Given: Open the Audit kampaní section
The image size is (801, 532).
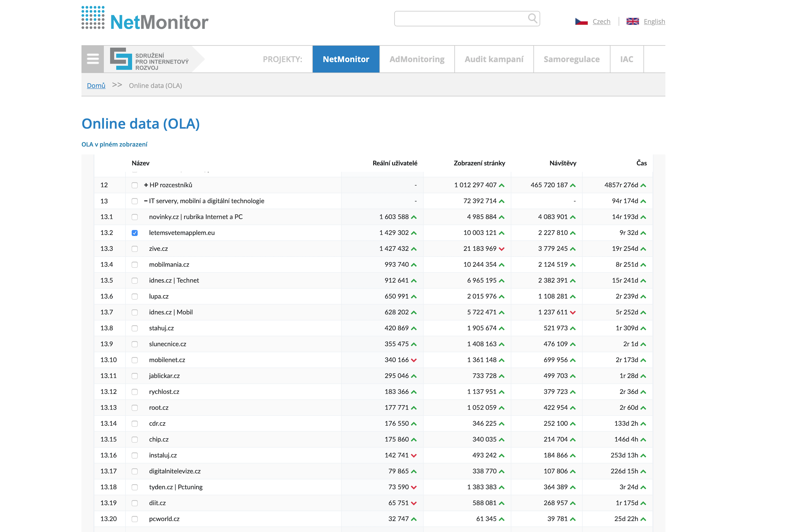Looking at the screenshot, I should pos(494,59).
